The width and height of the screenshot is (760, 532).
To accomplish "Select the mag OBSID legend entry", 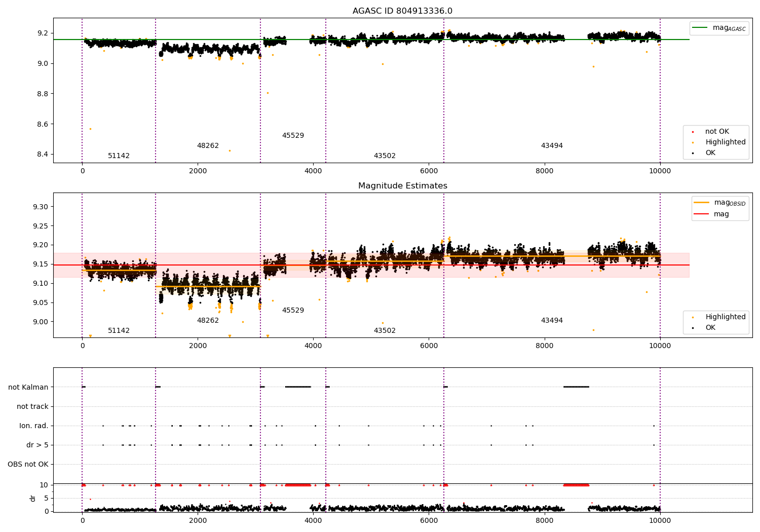I will tap(719, 203).
